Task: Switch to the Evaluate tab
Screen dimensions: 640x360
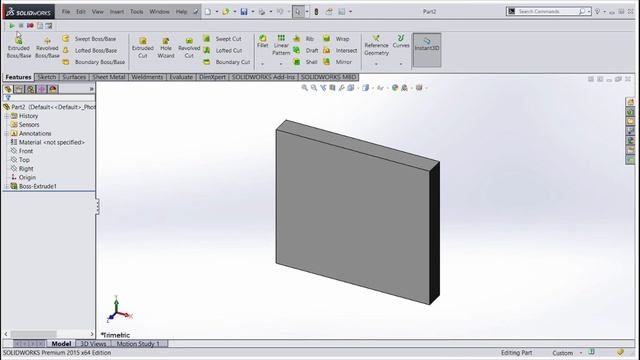Action: pos(181,77)
